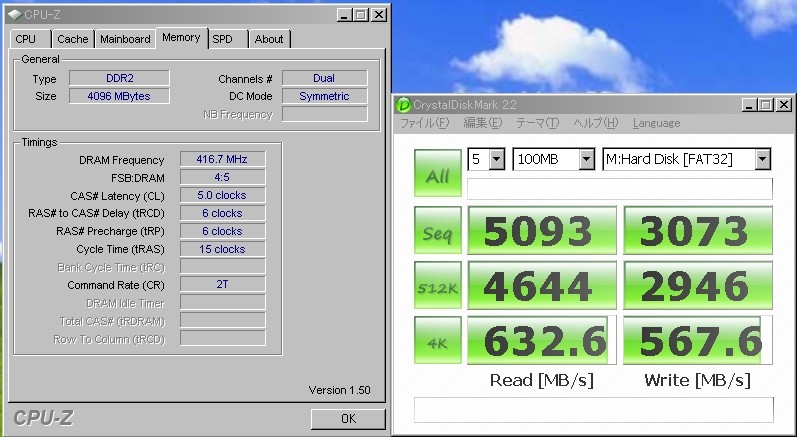Screen dimensions: 797x437
Task: Open the SPD tab
Action: [223, 39]
